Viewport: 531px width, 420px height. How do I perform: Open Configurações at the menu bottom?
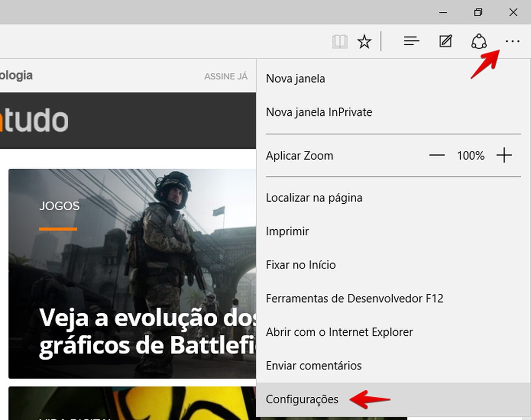pos(302,400)
